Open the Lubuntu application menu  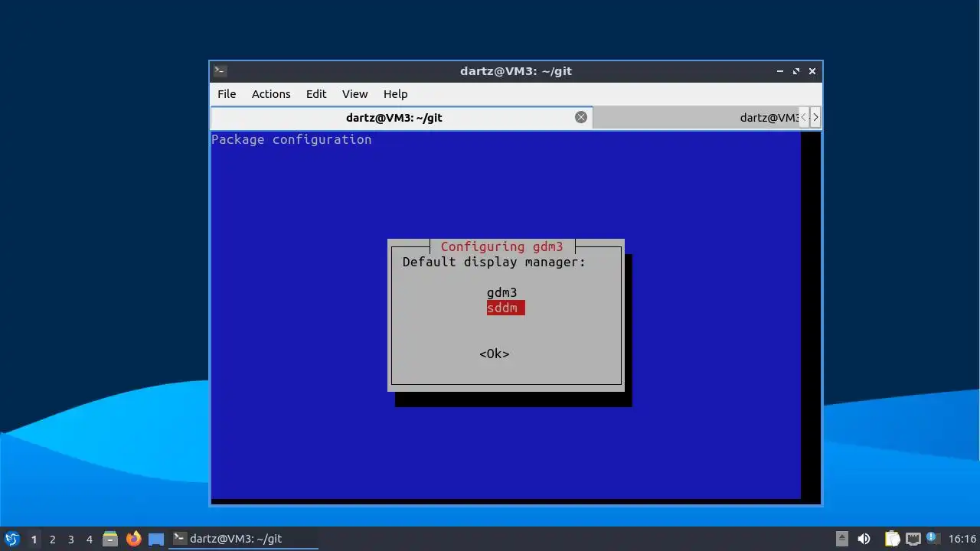tap(11, 539)
